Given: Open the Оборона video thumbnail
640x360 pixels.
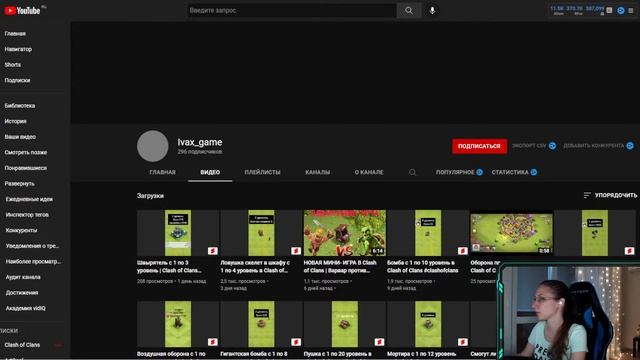Looking at the screenshot, I should [511, 233].
